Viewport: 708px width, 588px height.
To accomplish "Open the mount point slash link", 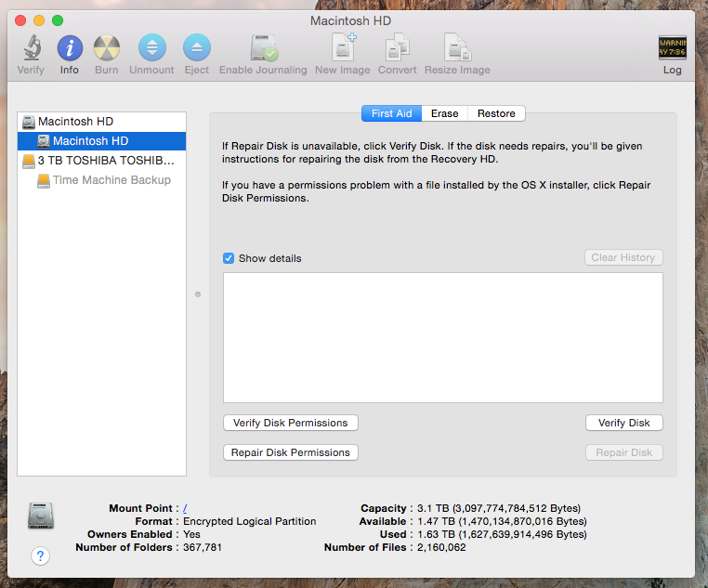I will 185,508.
